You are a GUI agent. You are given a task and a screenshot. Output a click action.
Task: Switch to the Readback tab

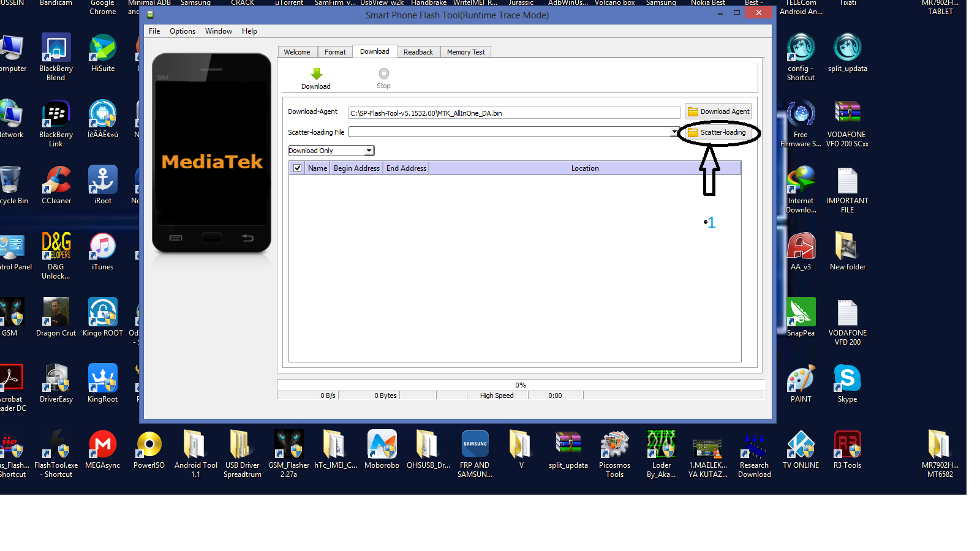click(x=418, y=52)
